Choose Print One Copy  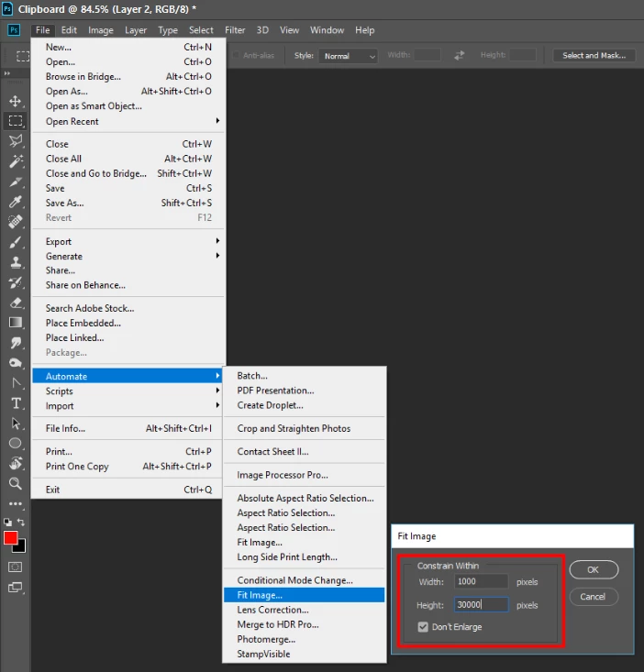coord(128,467)
